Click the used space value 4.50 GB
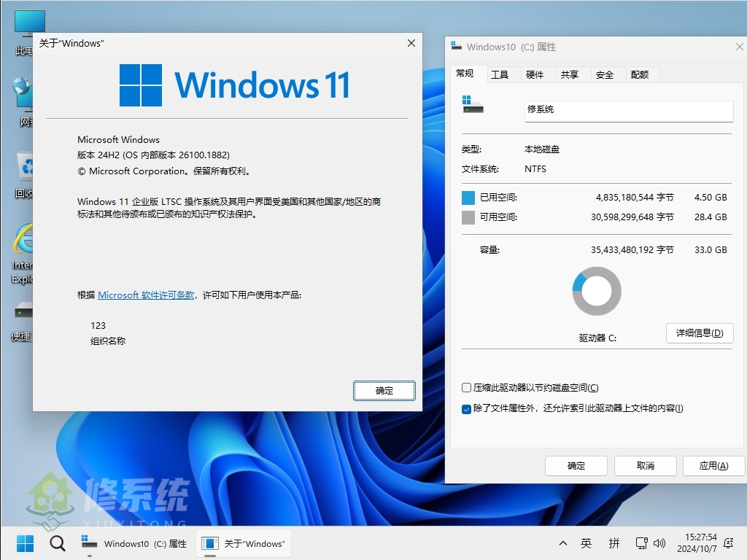 pyautogui.click(x=711, y=198)
